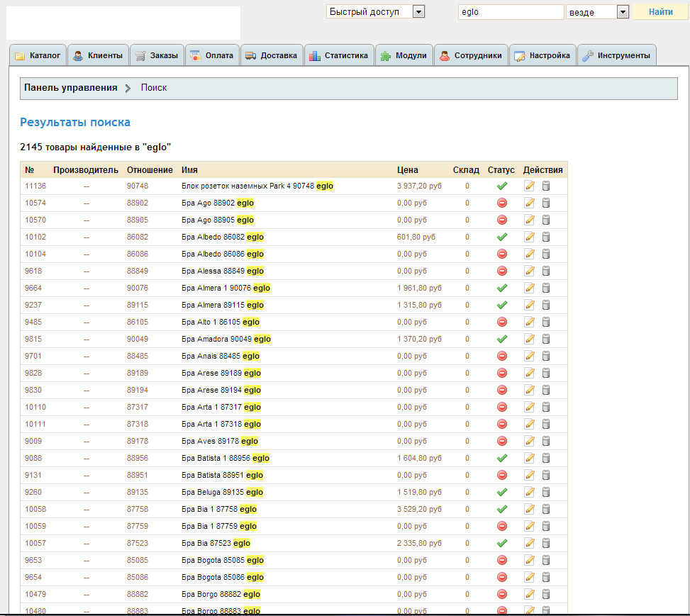Open the Модули tab
Screen dimensions: 690x616
click(x=404, y=55)
